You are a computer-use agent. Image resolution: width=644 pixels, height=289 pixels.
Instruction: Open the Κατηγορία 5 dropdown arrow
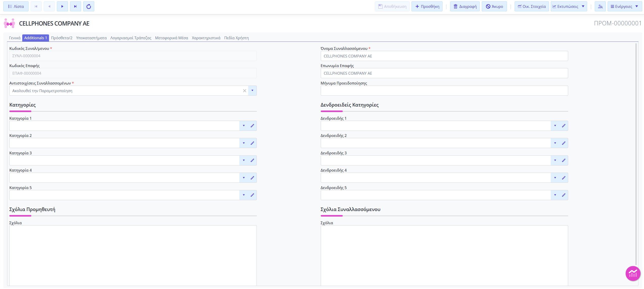point(244,195)
